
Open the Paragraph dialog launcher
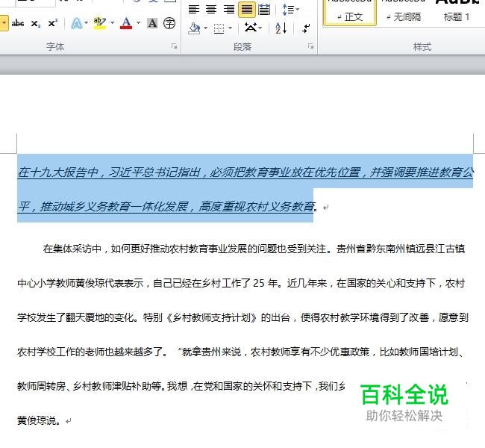tap(310, 46)
